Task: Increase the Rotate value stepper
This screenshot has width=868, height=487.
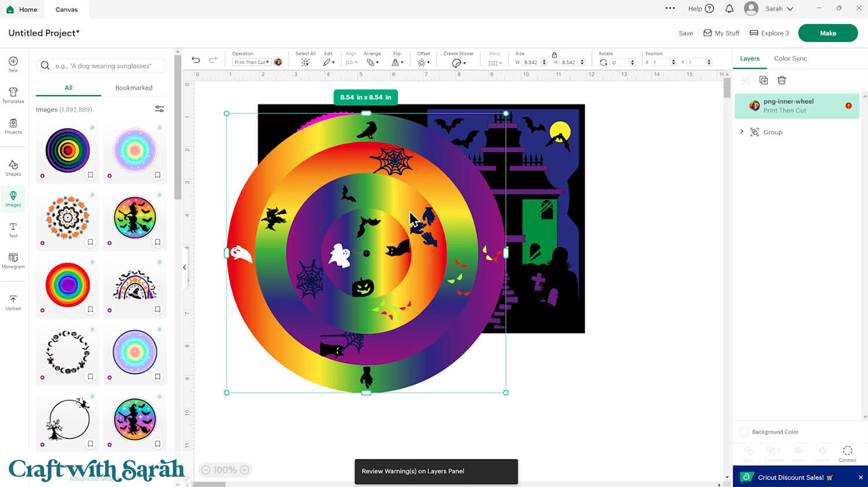Action: [x=632, y=60]
